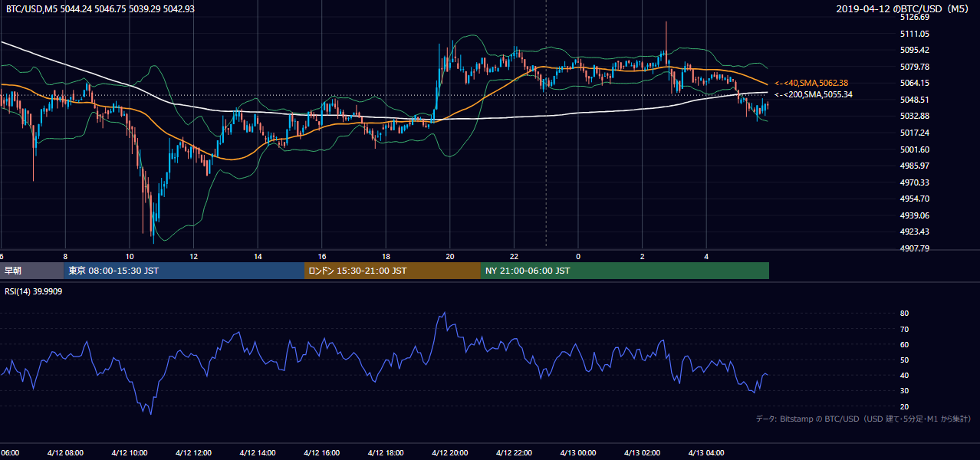Click the 4/13 04:00 time axis label
Image resolution: width=980 pixels, height=460 pixels.
click(706, 453)
